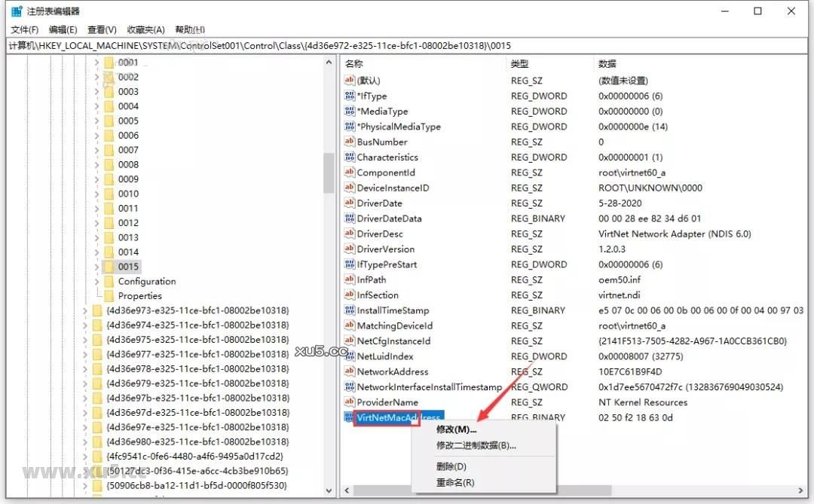The height and width of the screenshot is (504, 814).
Task: Click the binary REG_DWORD icon beside *IfType
Action: 349,96
